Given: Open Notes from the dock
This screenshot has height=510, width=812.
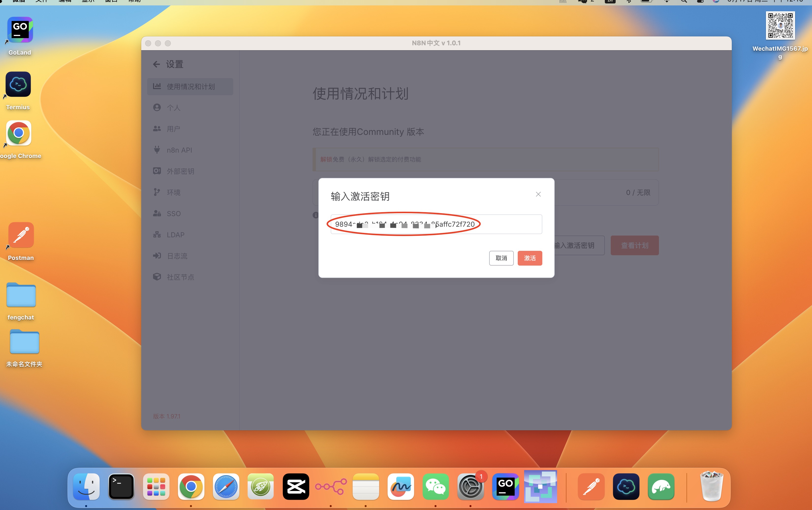Looking at the screenshot, I should (366, 486).
